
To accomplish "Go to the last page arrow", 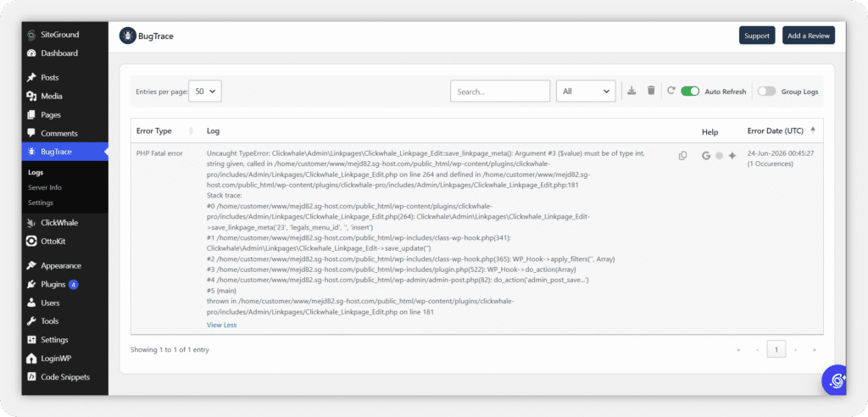I will tap(815, 350).
